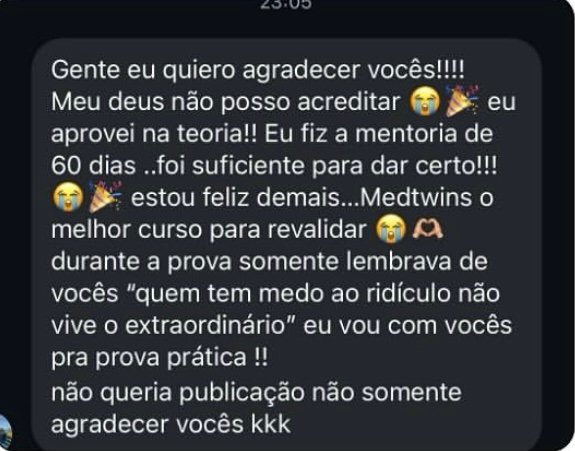Select the crying emoji before "estou feliz"
The width and height of the screenshot is (575, 451).
click(68, 198)
